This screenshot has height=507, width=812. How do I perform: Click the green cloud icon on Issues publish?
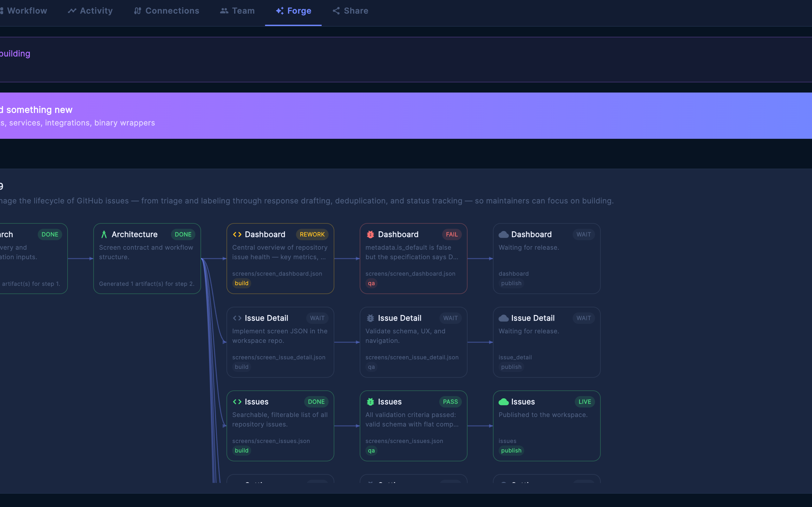[x=503, y=402]
